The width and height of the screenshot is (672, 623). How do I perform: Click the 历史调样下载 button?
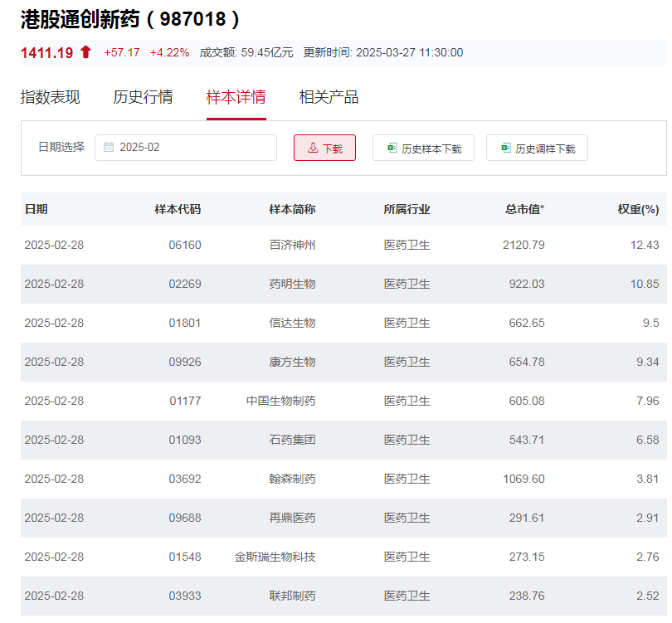537,148
